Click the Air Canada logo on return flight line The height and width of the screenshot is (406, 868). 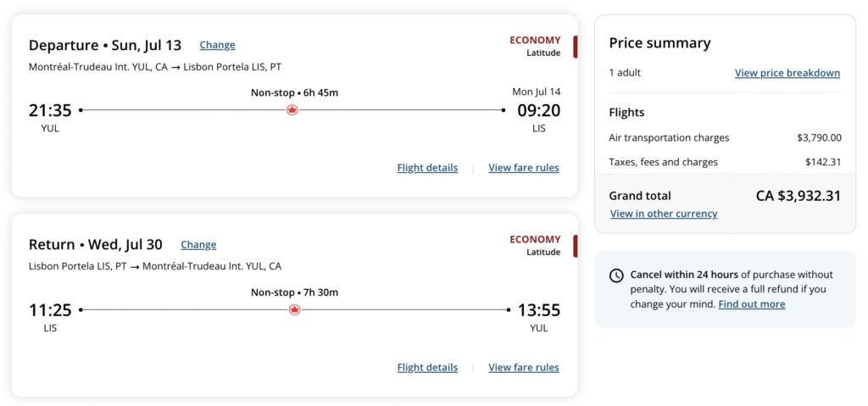tap(294, 310)
